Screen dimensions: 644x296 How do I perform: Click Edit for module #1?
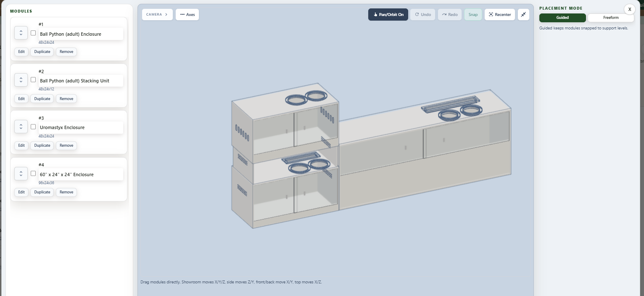coord(21,52)
